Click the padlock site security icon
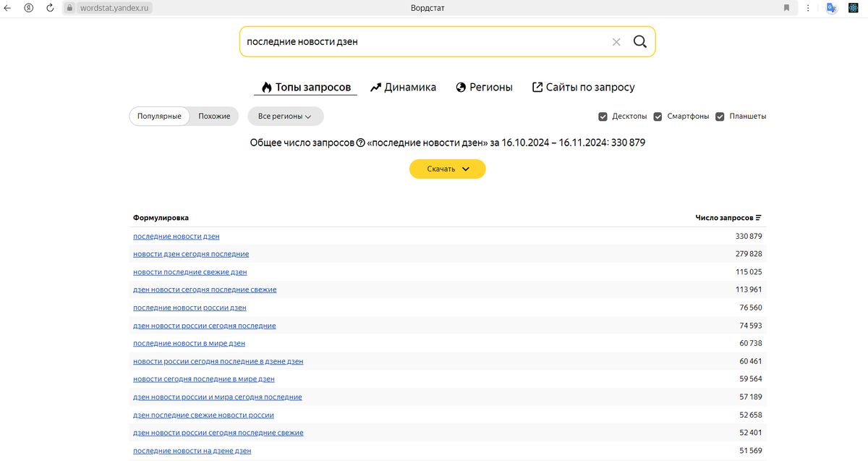The image size is (868, 461). tap(70, 8)
